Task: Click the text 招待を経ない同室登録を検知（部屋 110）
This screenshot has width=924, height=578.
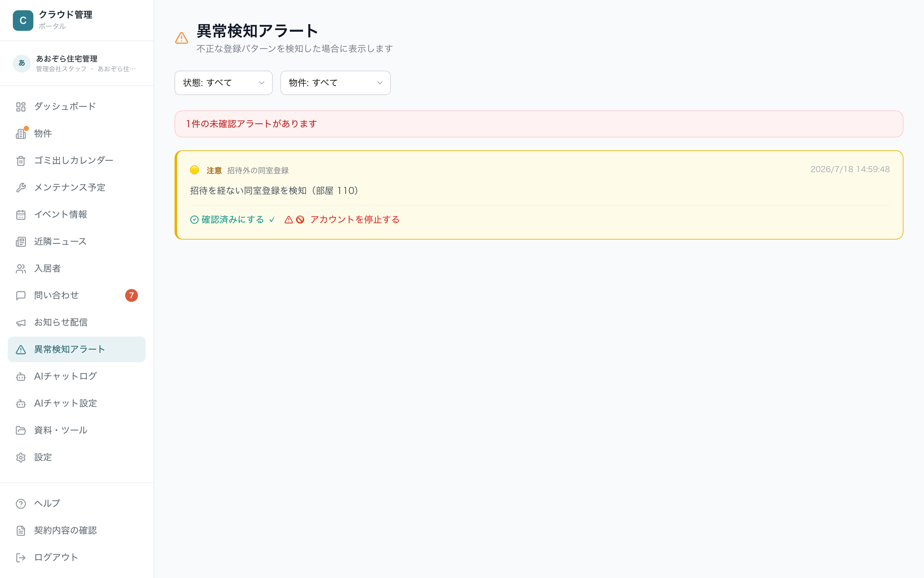Action: (274, 190)
